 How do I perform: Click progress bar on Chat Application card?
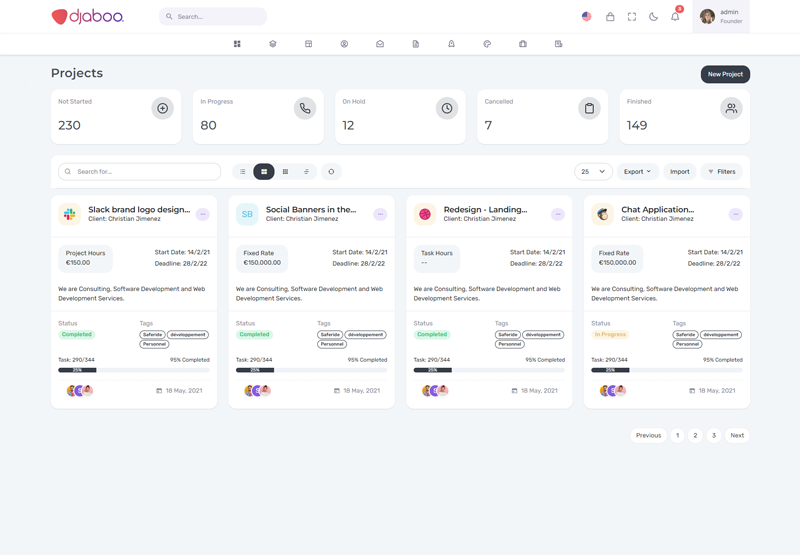click(x=667, y=370)
